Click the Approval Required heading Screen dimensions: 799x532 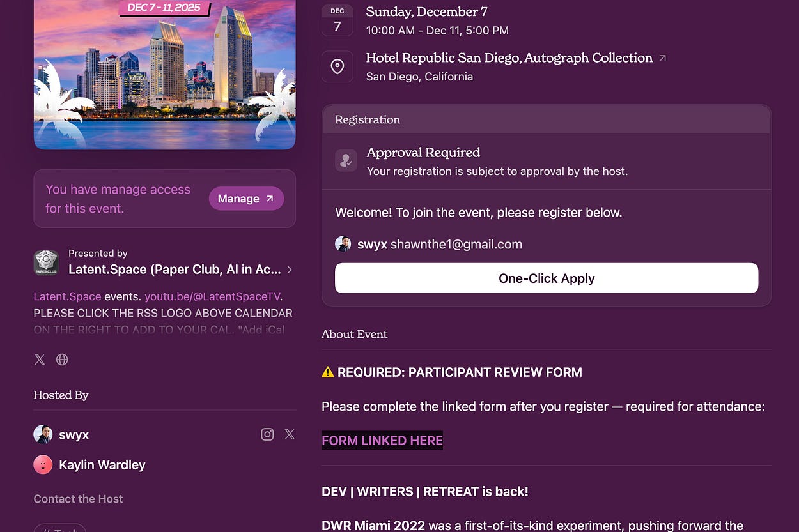point(423,153)
